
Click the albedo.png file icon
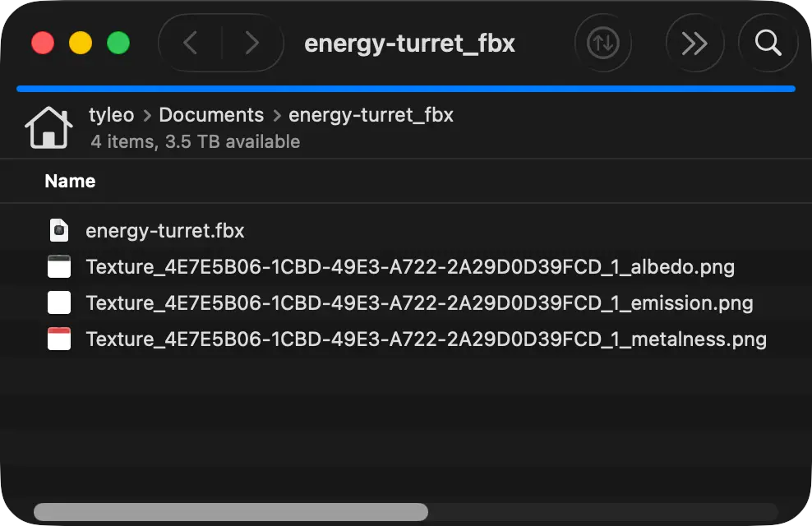pos(59,267)
